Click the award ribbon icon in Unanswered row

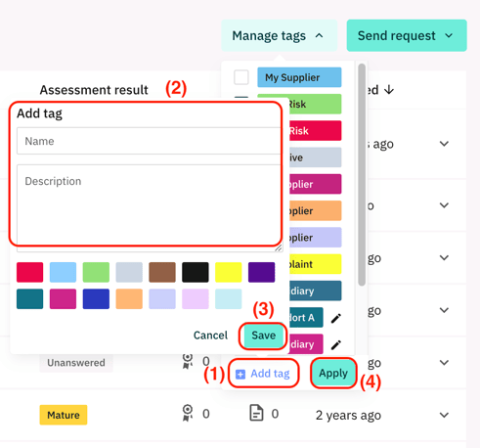coord(188,361)
